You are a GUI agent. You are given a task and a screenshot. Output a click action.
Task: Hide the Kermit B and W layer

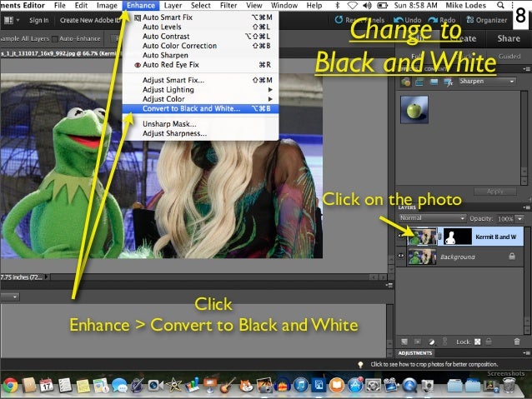[x=401, y=236]
